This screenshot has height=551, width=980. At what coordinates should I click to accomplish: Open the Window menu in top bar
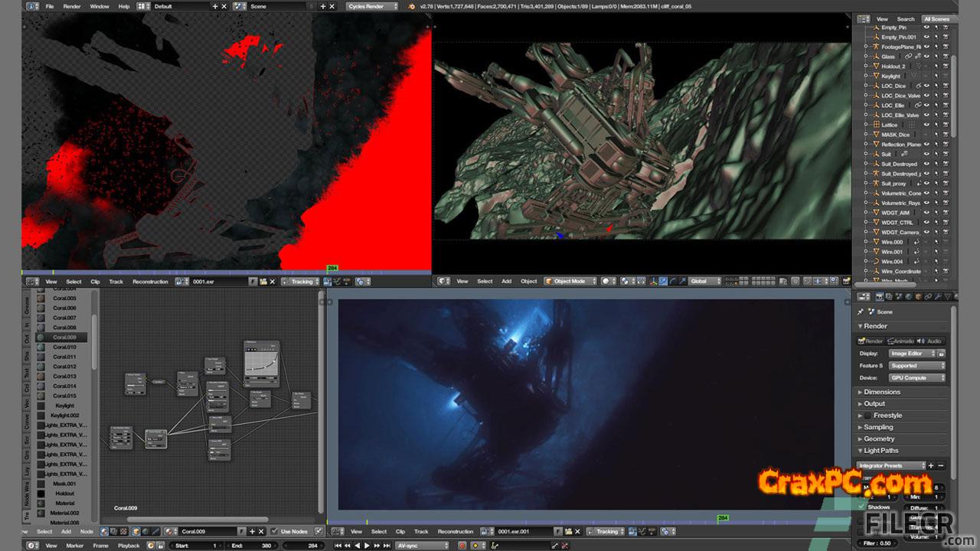click(x=99, y=6)
